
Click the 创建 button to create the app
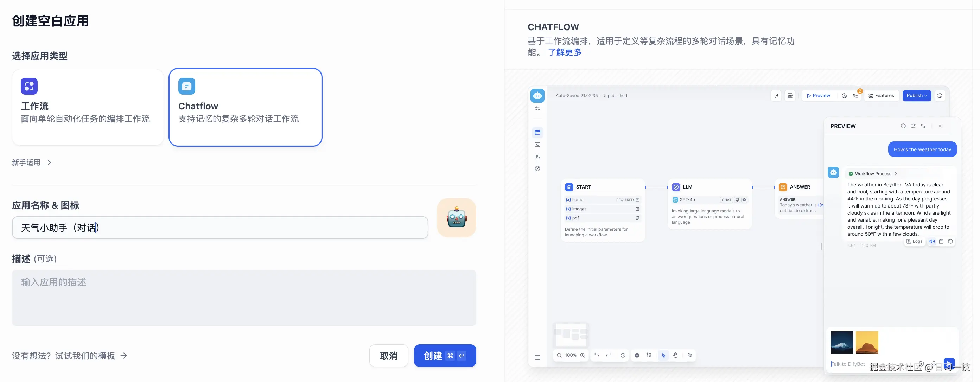(x=445, y=355)
